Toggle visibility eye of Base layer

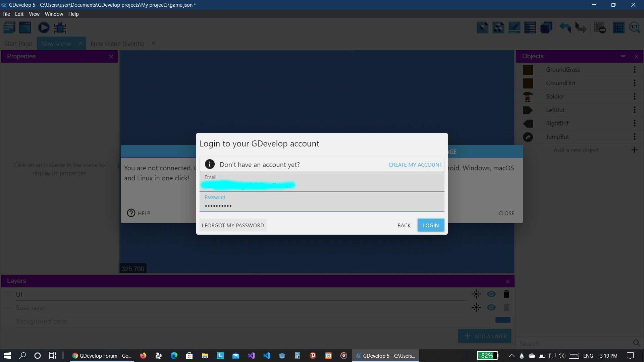coord(491,307)
